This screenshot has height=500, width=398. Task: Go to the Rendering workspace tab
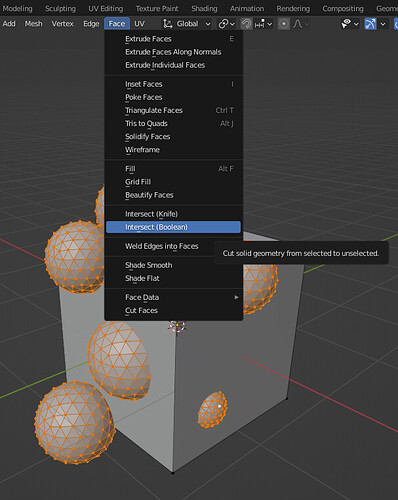[x=293, y=8]
